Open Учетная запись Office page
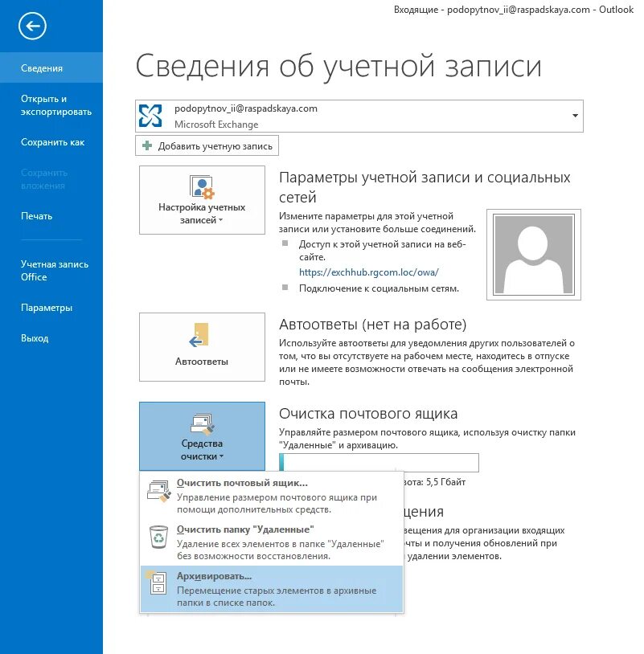This screenshot has width=644, height=654. click(x=55, y=270)
